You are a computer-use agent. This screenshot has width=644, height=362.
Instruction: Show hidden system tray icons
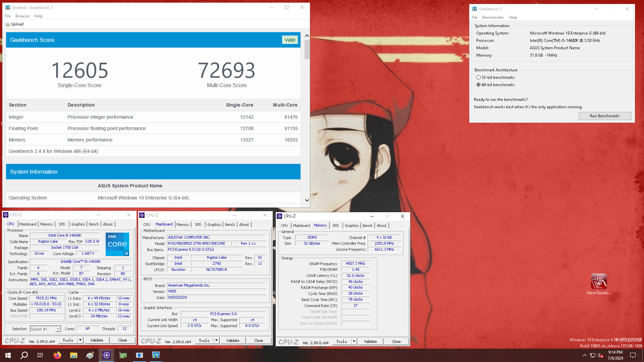pyautogui.click(x=584, y=355)
